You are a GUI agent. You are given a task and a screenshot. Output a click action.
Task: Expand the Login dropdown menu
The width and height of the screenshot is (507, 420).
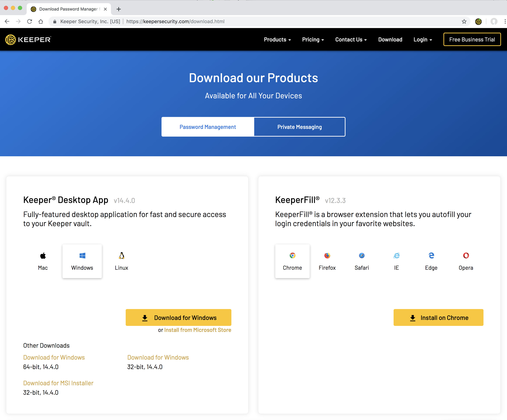click(423, 40)
